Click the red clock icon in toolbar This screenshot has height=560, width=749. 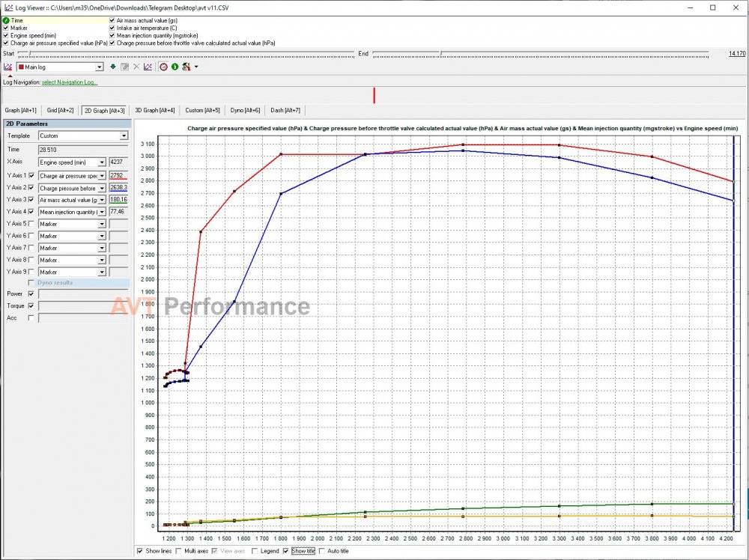[x=163, y=67]
